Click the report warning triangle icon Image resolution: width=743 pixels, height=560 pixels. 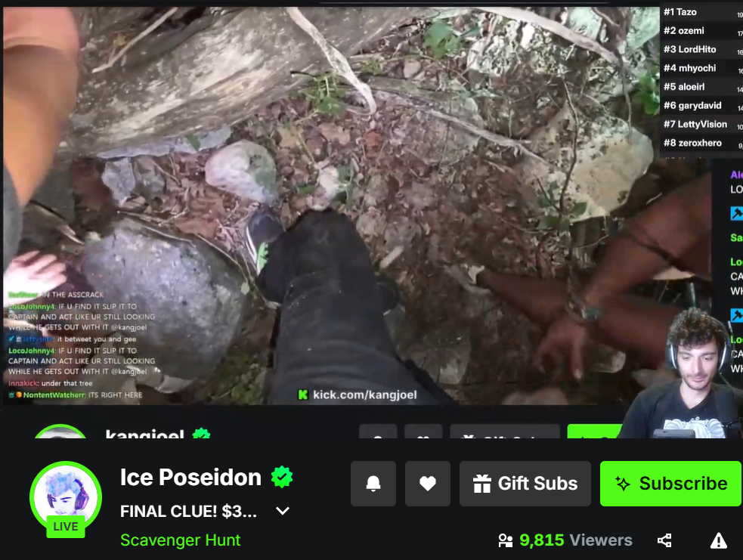click(x=718, y=540)
